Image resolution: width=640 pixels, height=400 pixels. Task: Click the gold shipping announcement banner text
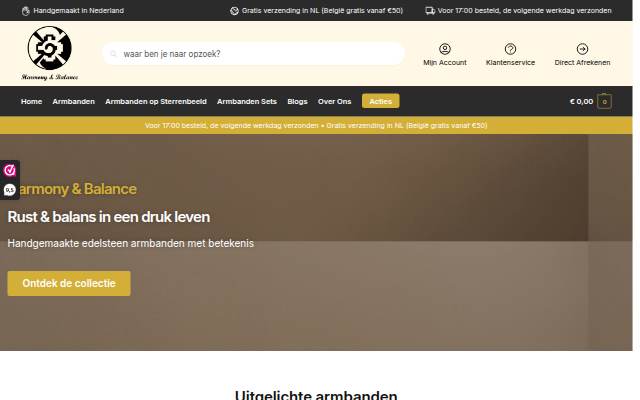pos(316,126)
